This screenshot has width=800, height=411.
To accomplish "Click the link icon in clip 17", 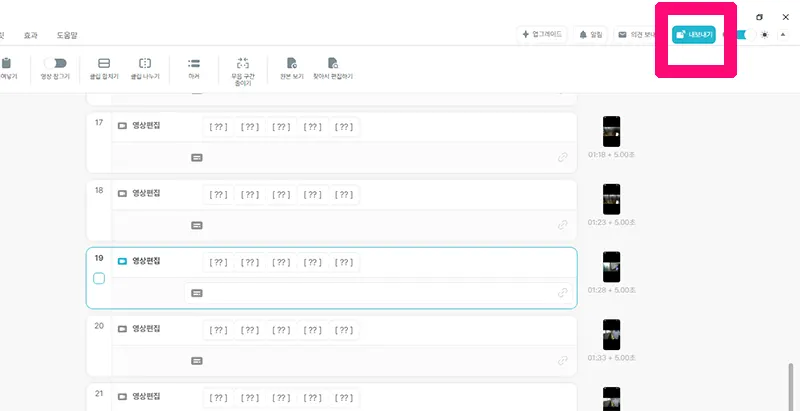I will (x=563, y=158).
